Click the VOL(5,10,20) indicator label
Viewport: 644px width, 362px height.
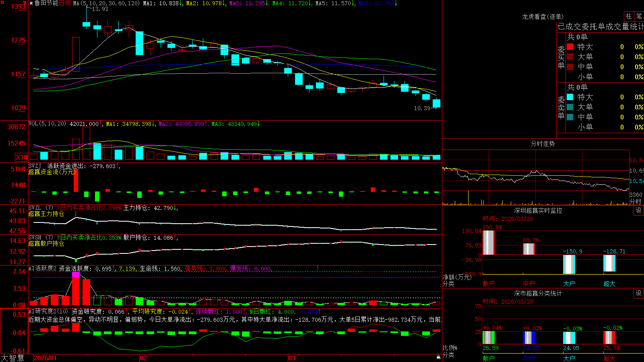pos(47,124)
